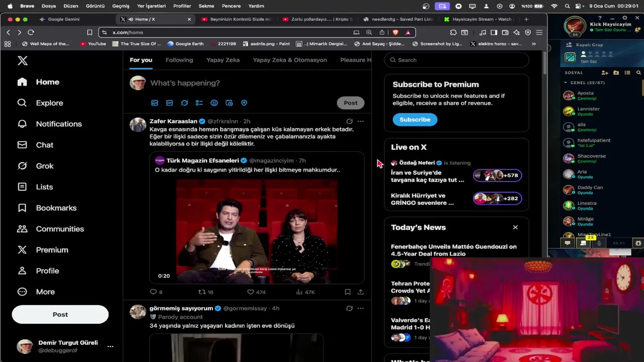This screenshot has width=644, height=362.
Task: Repost Zafer Karaaslan's post with 16 reposts
Action: (206, 292)
